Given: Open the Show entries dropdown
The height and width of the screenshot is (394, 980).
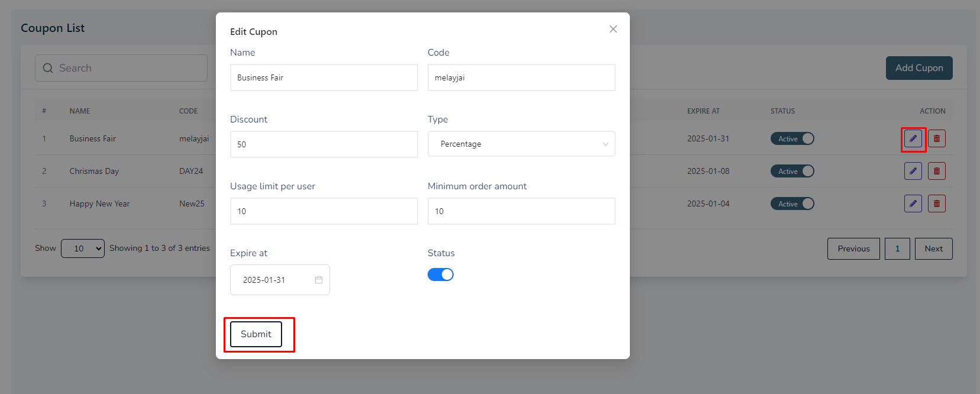Looking at the screenshot, I should point(83,248).
